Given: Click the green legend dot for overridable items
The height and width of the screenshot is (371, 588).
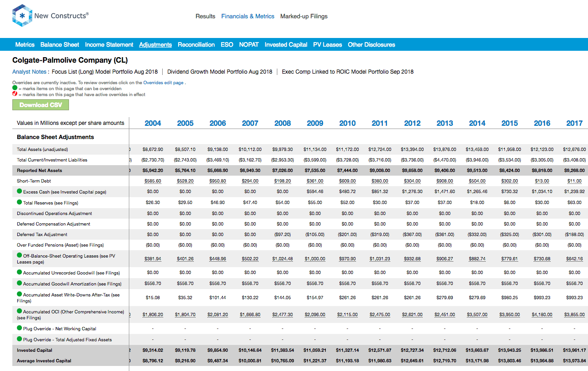Looking at the screenshot, I should pyautogui.click(x=15, y=88).
